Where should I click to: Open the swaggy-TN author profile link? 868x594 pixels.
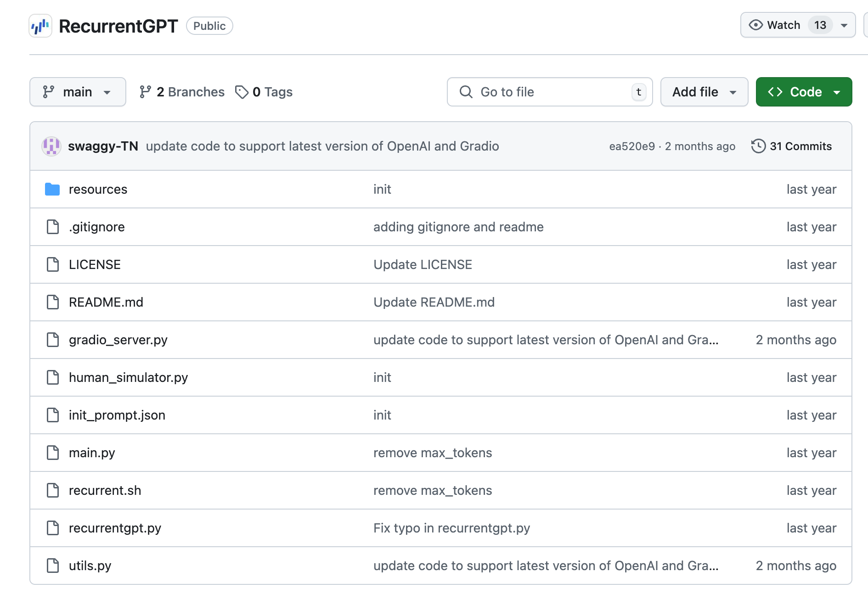click(103, 146)
